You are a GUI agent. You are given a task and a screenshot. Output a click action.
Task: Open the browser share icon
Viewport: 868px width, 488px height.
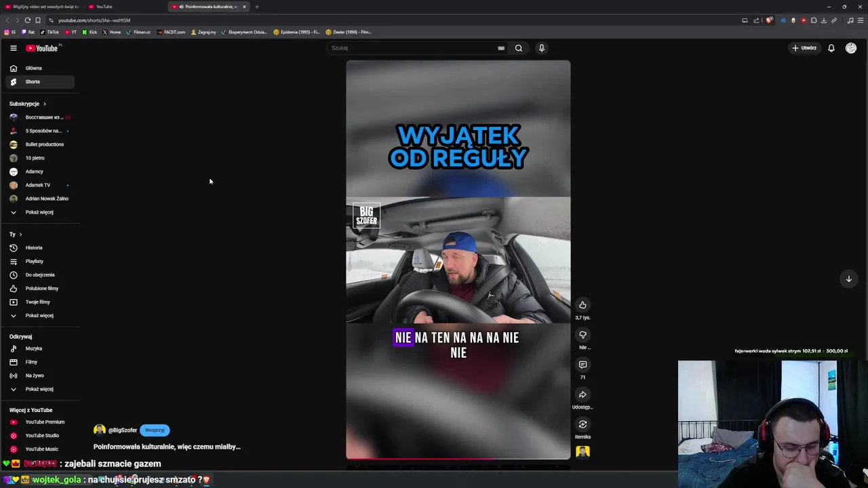tap(756, 20)
